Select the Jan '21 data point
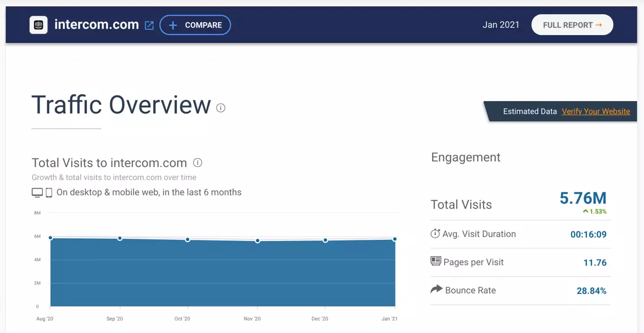The height and width of the screenshot is (333, 644). pyautogui.click(x=395, y=239)
